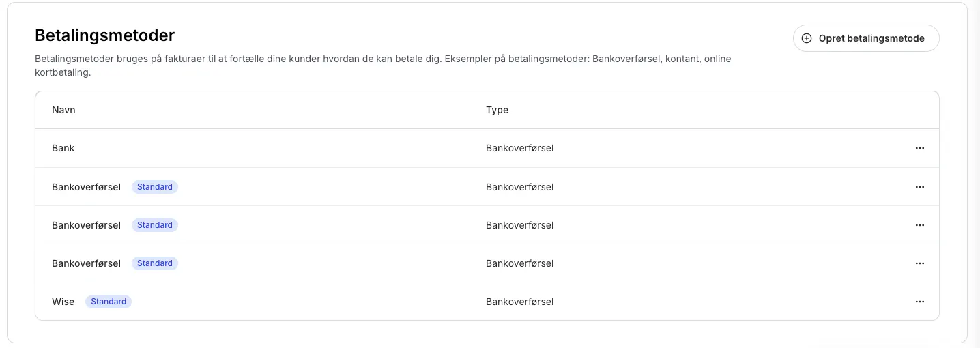This screenshot has width=980, height=348.
Task: Click Standard badge on last Bankoverførsel method
Action: 155,263
